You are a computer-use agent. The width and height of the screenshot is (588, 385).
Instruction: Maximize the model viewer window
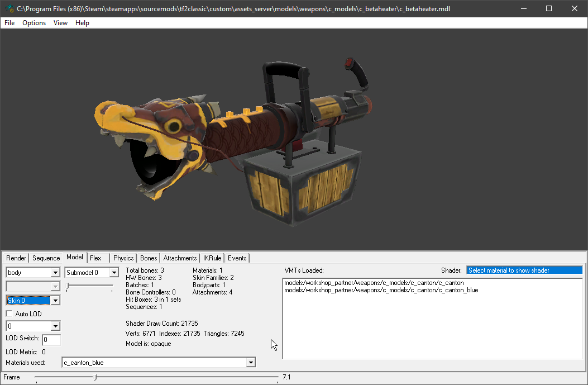(x=548, y=8)
